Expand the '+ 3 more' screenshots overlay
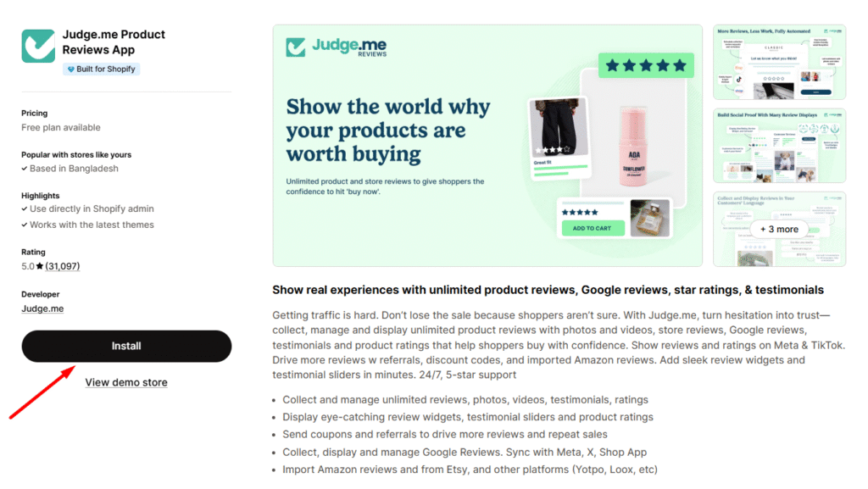 [780, 229]
